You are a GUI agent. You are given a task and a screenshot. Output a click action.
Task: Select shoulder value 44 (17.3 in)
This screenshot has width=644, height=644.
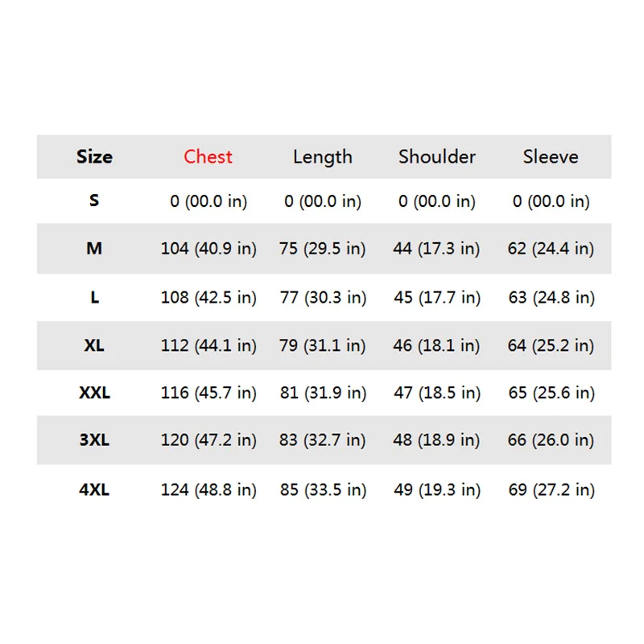point(436,249)
